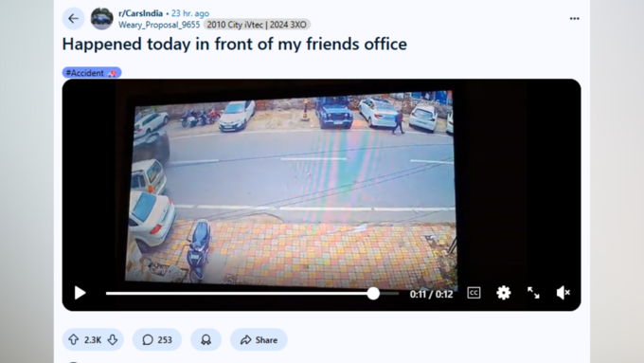This screenshot has width=644, height=363.
Task: Click the CarsIndia community avatar
Action: coord(102,19)
